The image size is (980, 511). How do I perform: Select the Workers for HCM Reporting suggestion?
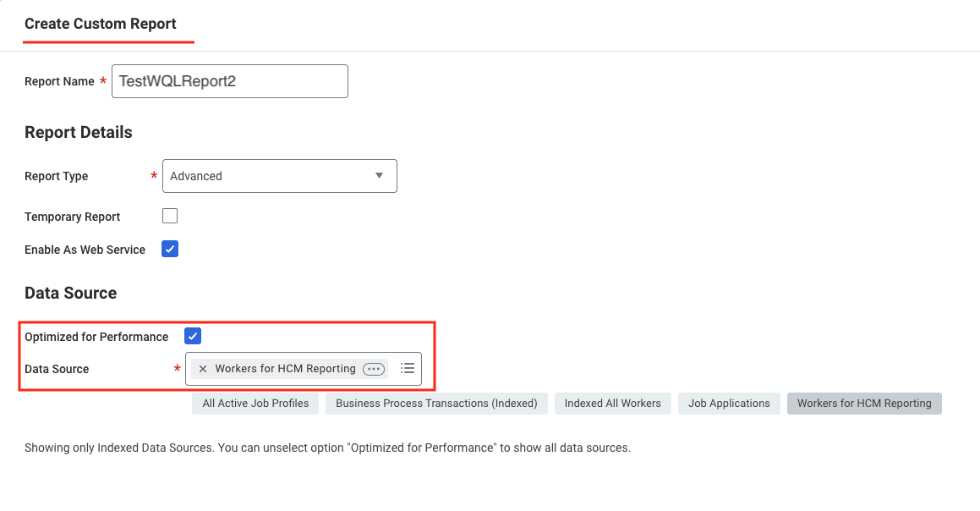[x=863, y=403]
